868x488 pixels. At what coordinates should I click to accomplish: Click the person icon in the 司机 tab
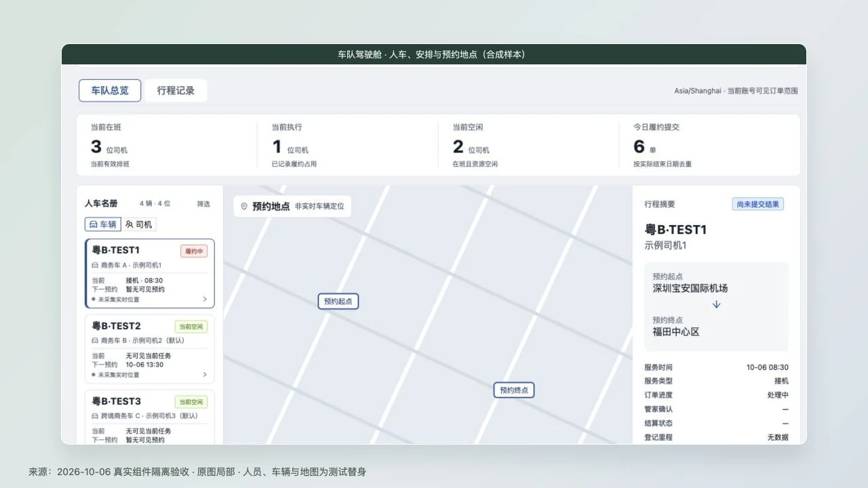(129, 224)
